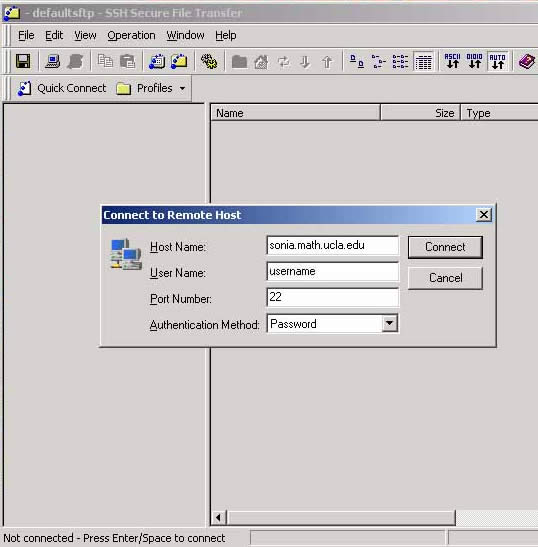
Task: Click the Upload up-arrow icon
Action: [x=327, y=62]
